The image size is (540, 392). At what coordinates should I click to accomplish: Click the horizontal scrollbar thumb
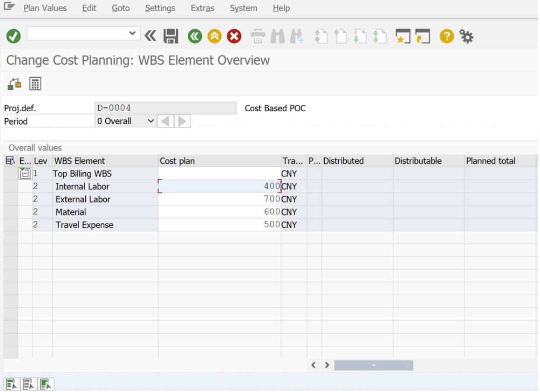(374, 365)
